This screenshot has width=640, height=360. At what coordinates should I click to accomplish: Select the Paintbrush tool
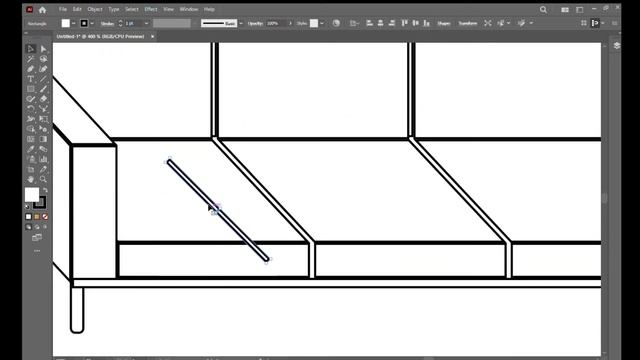click(43, 89)
